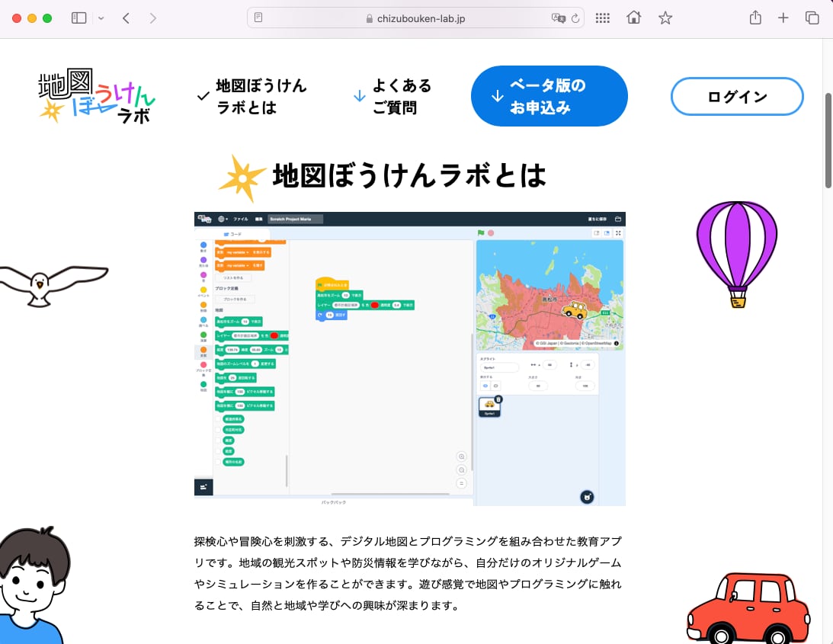Jump to よくあるご質問 section
The height and width of the screenshot is (644, 833).
pyautogui.click(x=392, y=97)
